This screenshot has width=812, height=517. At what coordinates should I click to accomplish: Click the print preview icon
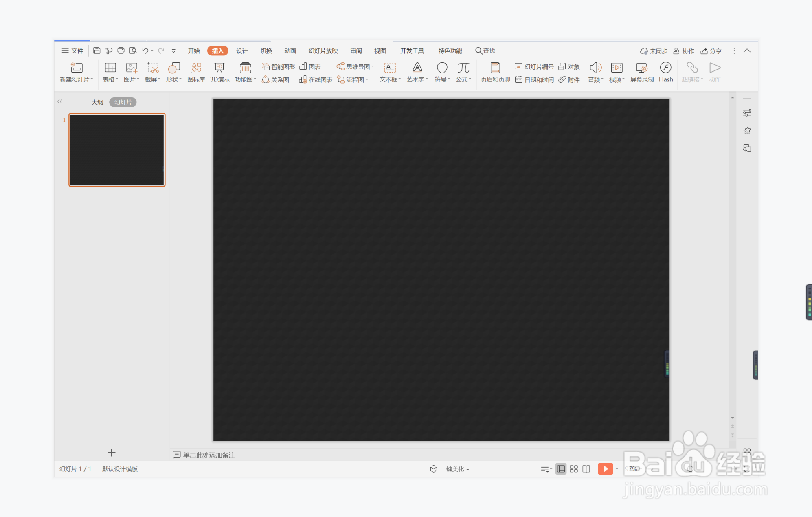(133, 51)
